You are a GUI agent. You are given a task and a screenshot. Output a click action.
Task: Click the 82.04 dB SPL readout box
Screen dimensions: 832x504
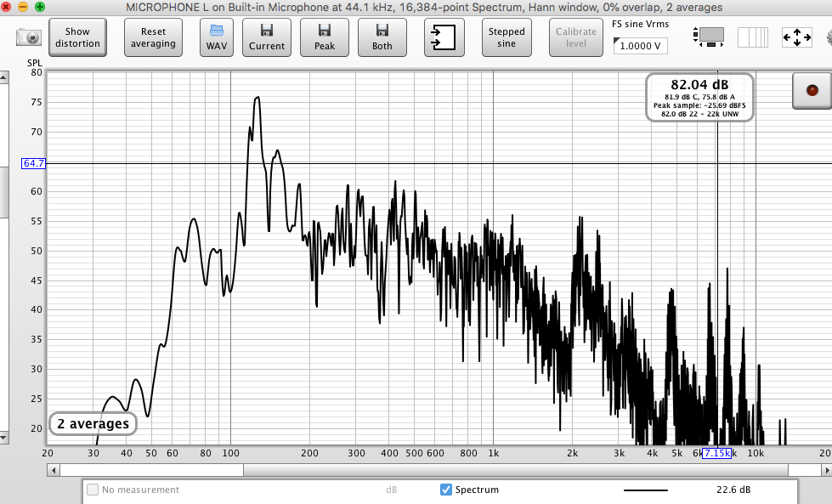[x=699, y=98]
